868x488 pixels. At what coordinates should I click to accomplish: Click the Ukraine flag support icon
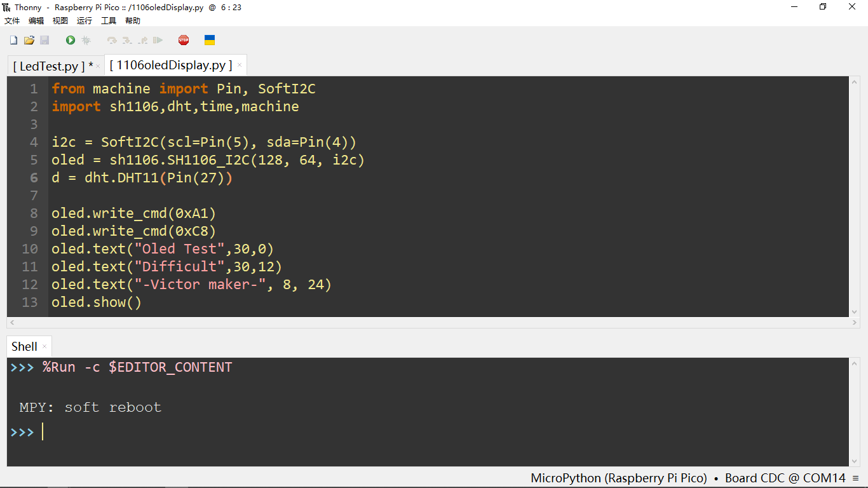(210, 40)
